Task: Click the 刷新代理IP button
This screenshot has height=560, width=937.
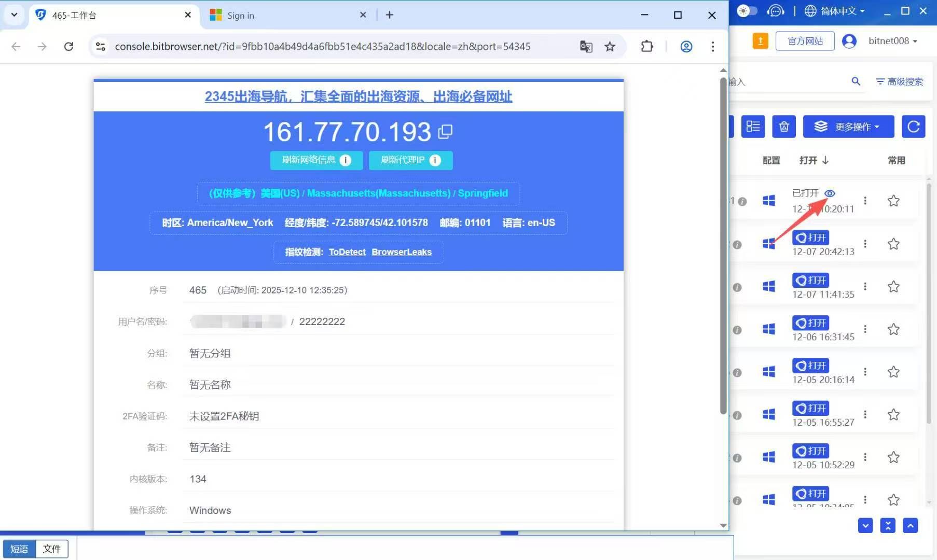Action: tap(410, 160)
